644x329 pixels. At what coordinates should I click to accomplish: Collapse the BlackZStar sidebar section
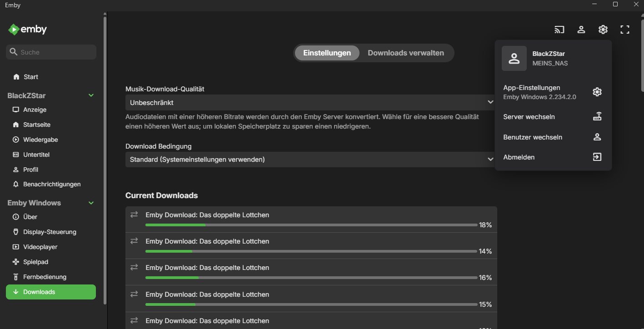click(91, 95)
